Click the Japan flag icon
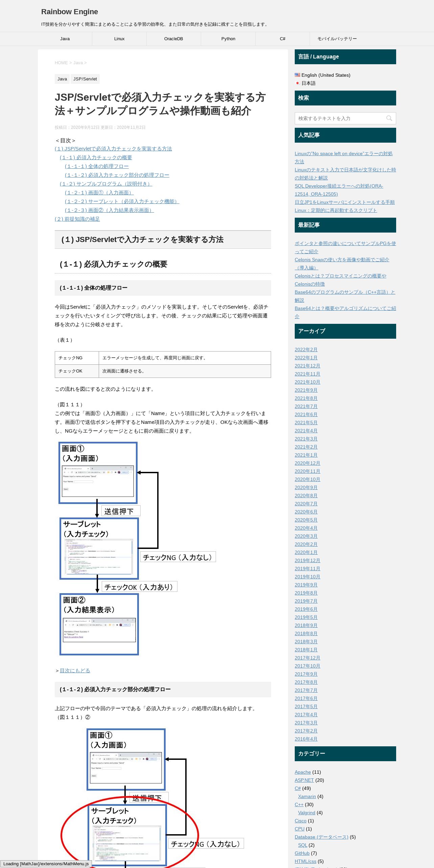 pos(297,83)
